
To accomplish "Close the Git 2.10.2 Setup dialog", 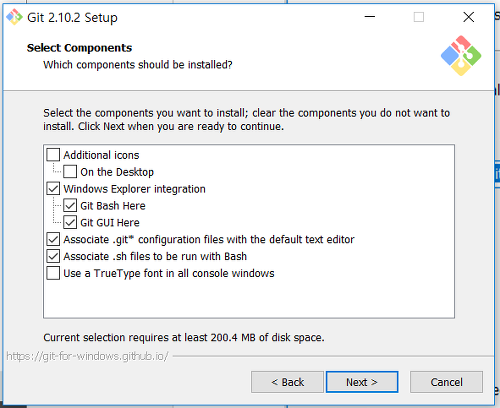I will (469, 17).
